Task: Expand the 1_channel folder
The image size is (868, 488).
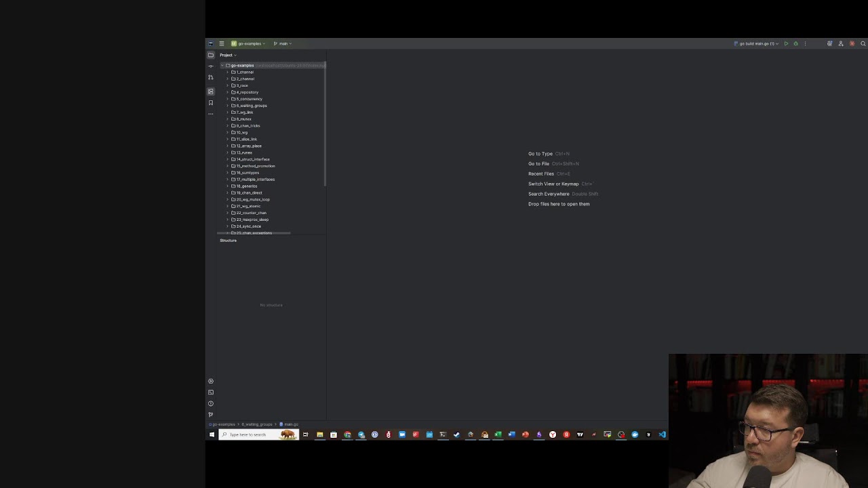Action: pyautogui.click(x=227, y=72)
